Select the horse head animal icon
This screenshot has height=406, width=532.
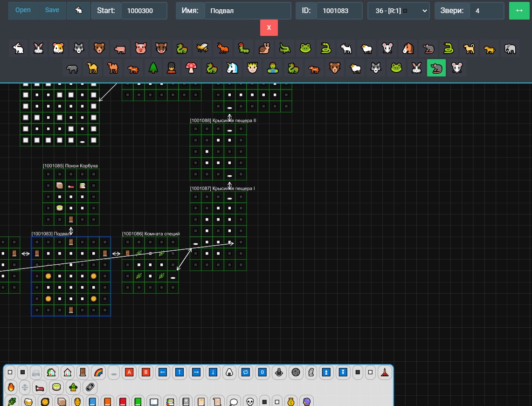tap(408, 48)
